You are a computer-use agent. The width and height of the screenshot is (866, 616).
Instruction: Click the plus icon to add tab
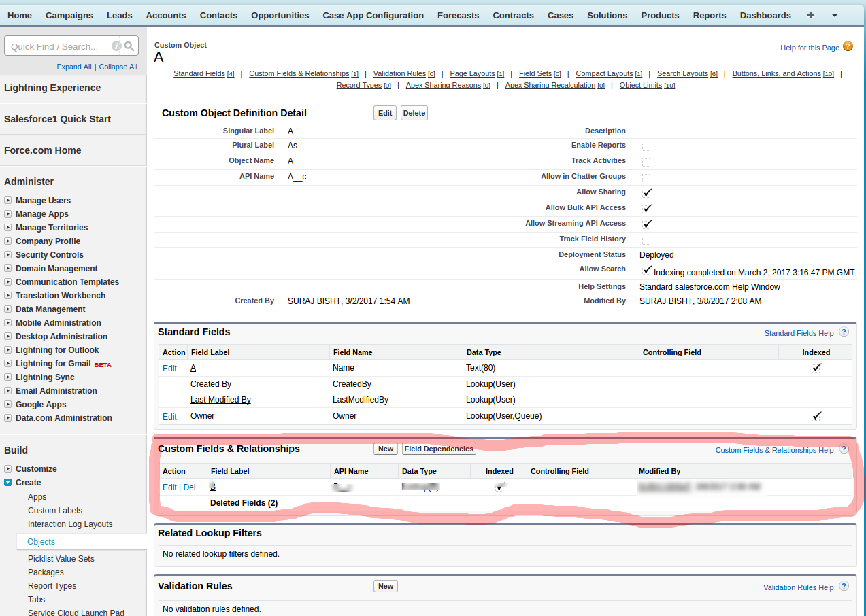click(x=810, y=15)
